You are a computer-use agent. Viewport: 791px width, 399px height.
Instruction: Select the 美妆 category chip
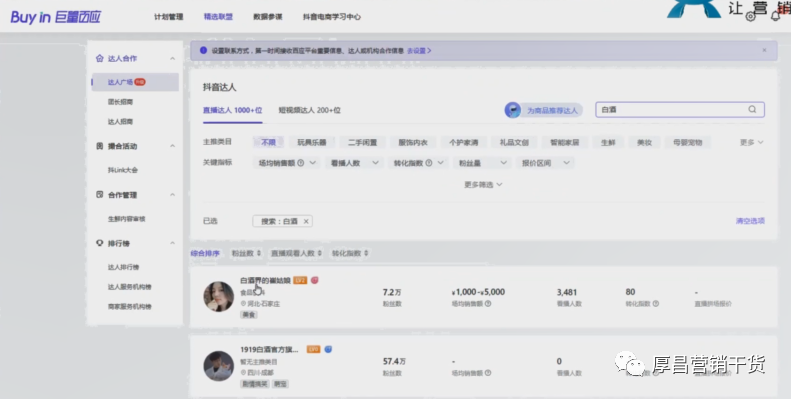pyautogui.click(x=644, y=142)
